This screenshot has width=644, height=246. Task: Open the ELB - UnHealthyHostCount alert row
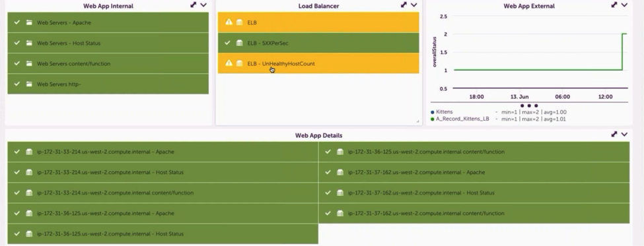pos(318,63)
